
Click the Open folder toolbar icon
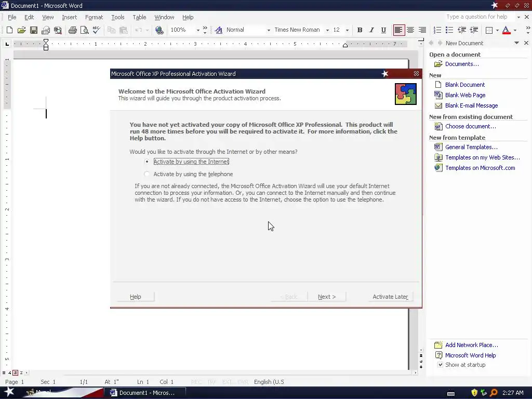(x=21, y=30)
